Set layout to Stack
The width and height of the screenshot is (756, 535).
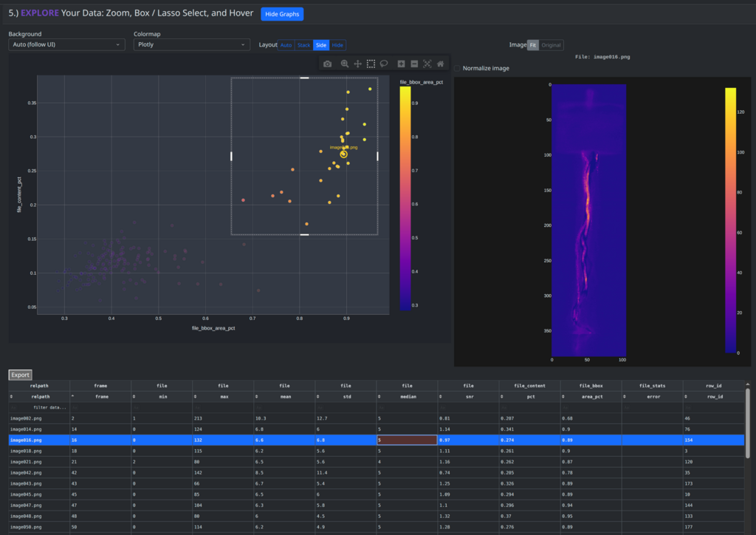pyautogui.click(x=303, y=45)
